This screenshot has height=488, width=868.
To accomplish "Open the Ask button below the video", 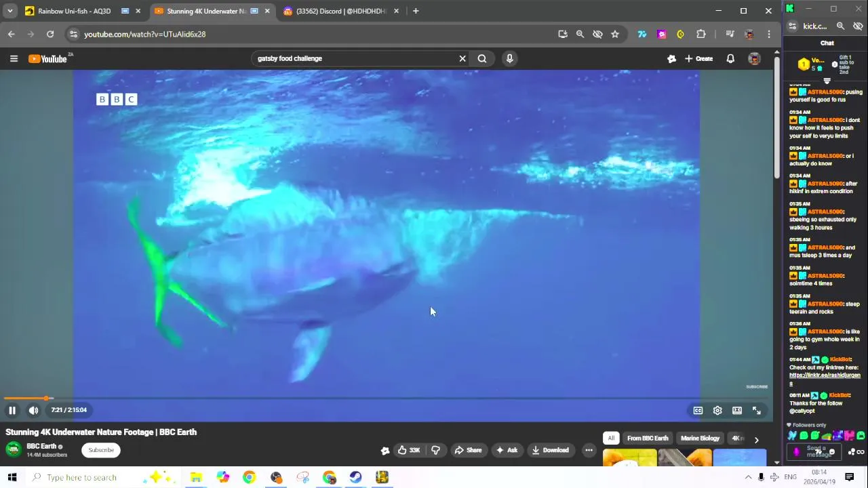I will (507, 450).
